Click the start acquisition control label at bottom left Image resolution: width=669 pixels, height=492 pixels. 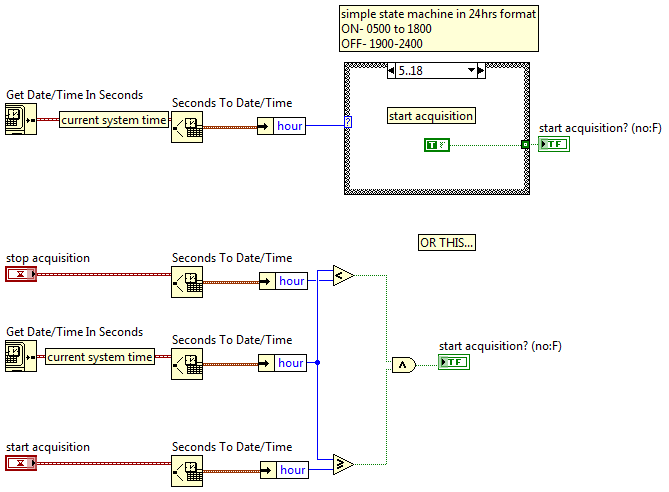click(x=48, y=447)
